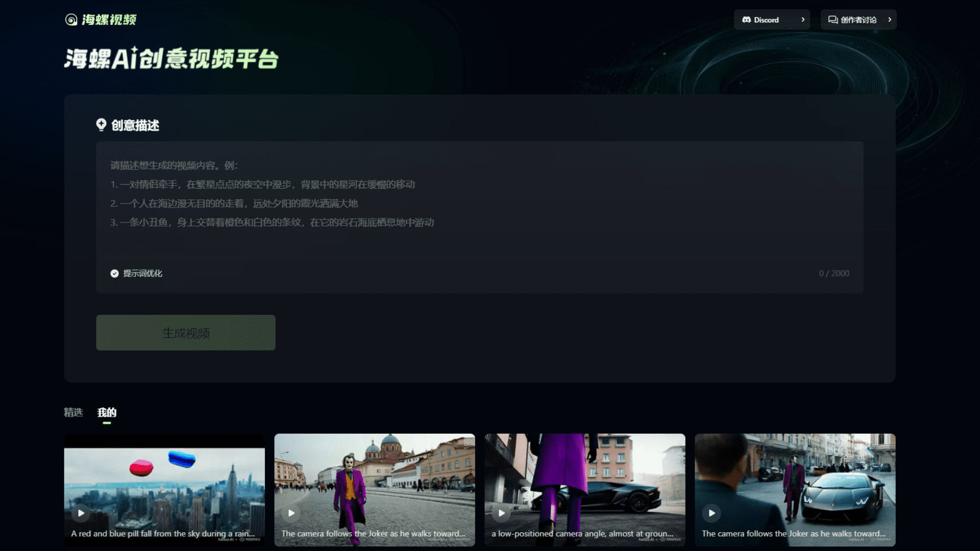980x551 pixels.
Task: Toggle the 提示词优化 prompt optimization checkbox
Action: tap(115, 273)
